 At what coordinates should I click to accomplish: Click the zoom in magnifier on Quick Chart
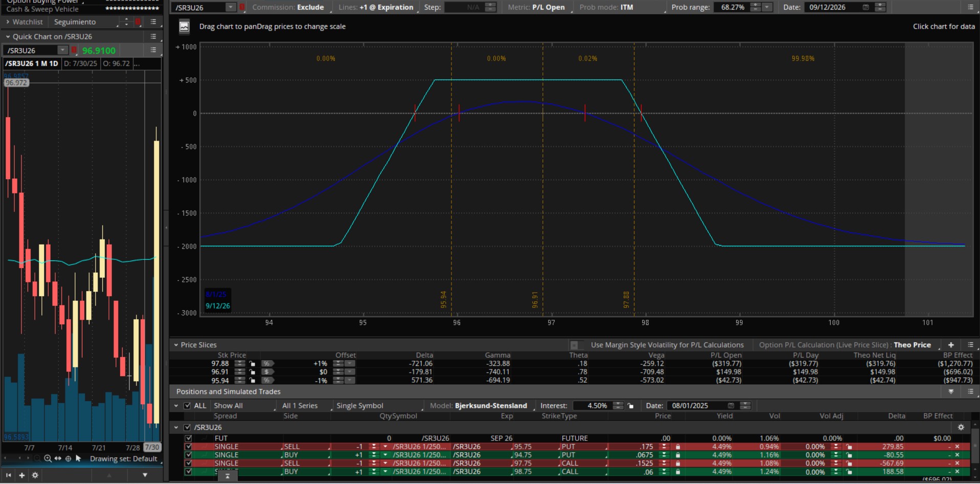48,458
